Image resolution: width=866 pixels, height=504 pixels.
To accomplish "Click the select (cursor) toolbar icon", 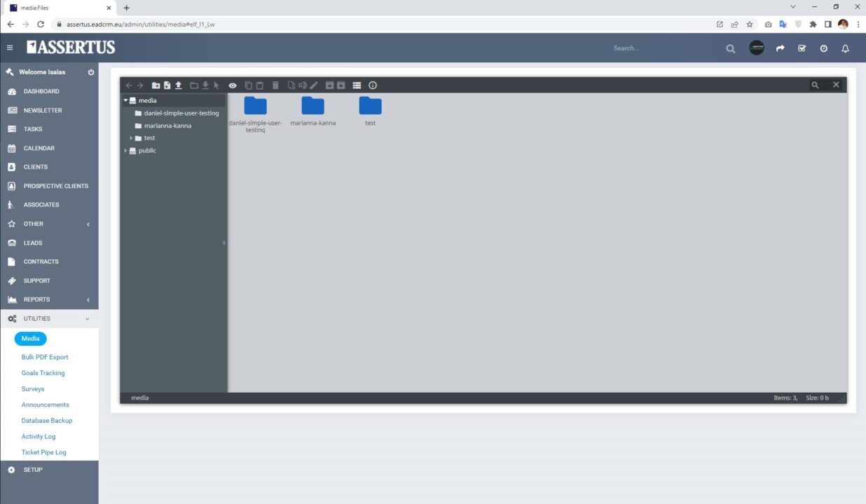I will tap(216, 85).
